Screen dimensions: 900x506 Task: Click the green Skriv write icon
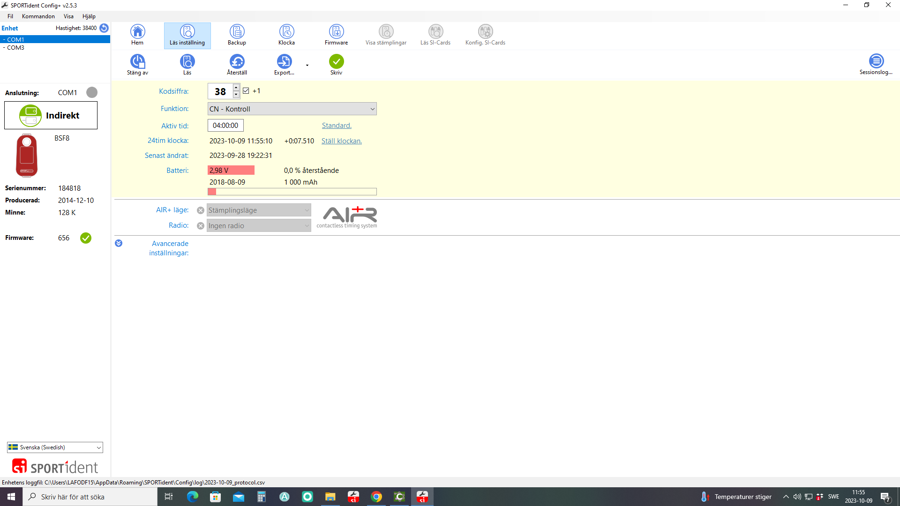336,64
